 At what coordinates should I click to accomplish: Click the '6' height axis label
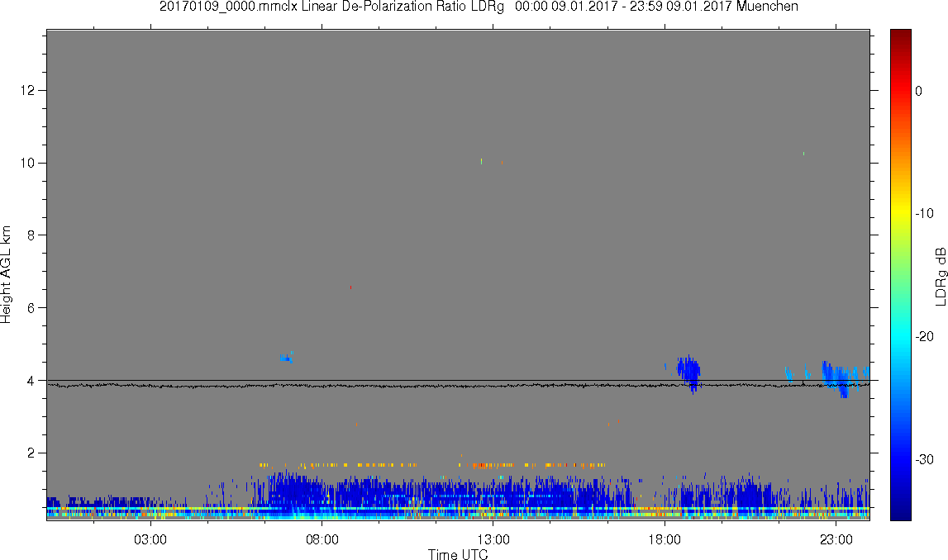click(x=31, y=308)
